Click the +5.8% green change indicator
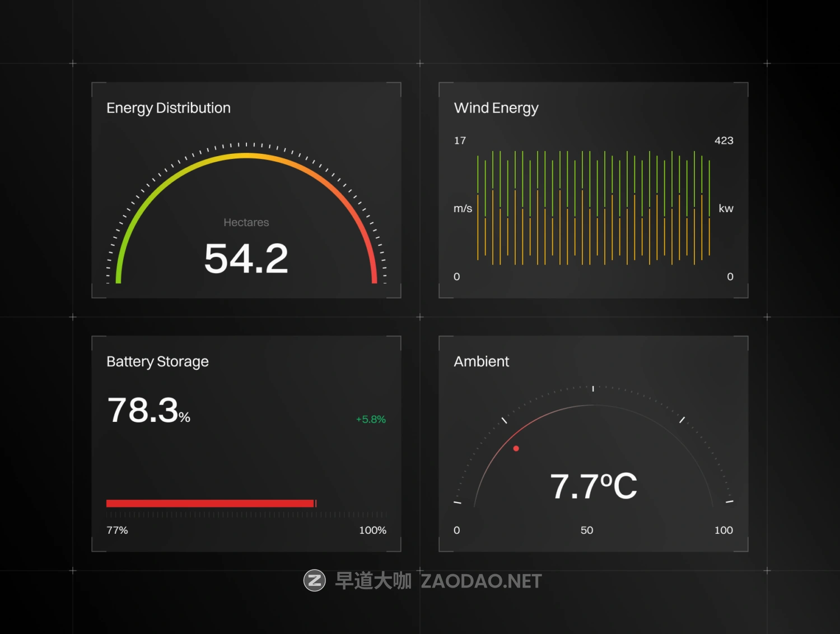The height and width of the screenshot is (634, 840). pos(371,419)
